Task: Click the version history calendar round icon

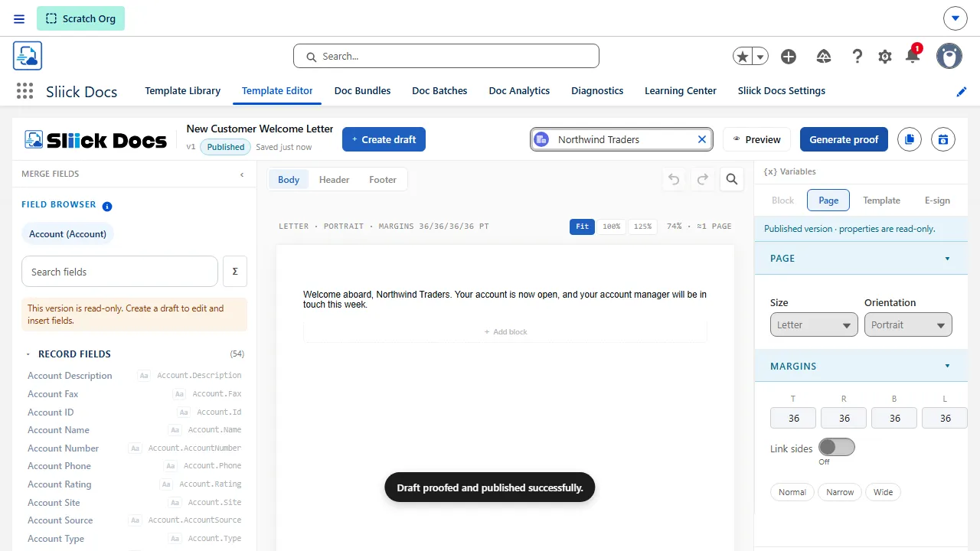Action: pos(943,139)
